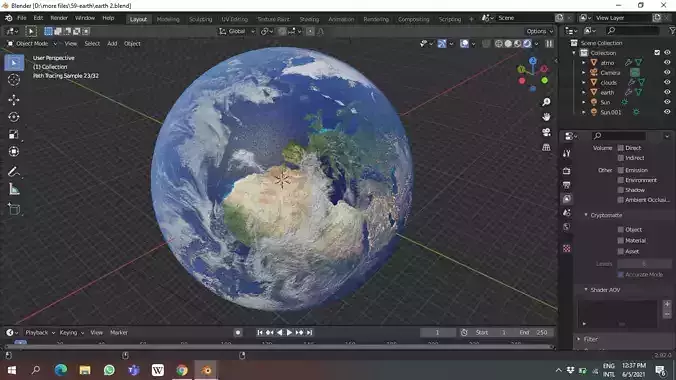Switch to the Shading workspace tab
The image size is (676, 380).
pos(309,19)
